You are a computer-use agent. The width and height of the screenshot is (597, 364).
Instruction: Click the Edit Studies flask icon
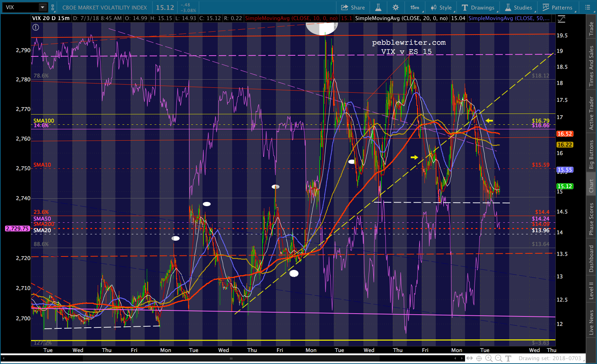378,7
